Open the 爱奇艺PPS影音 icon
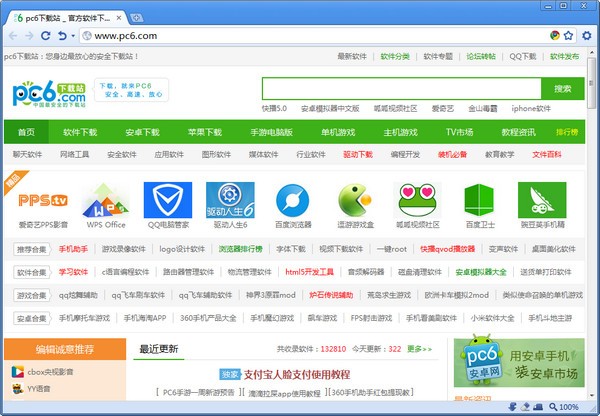The height and width of the screenshot is (416, 600). click(43, 201)
